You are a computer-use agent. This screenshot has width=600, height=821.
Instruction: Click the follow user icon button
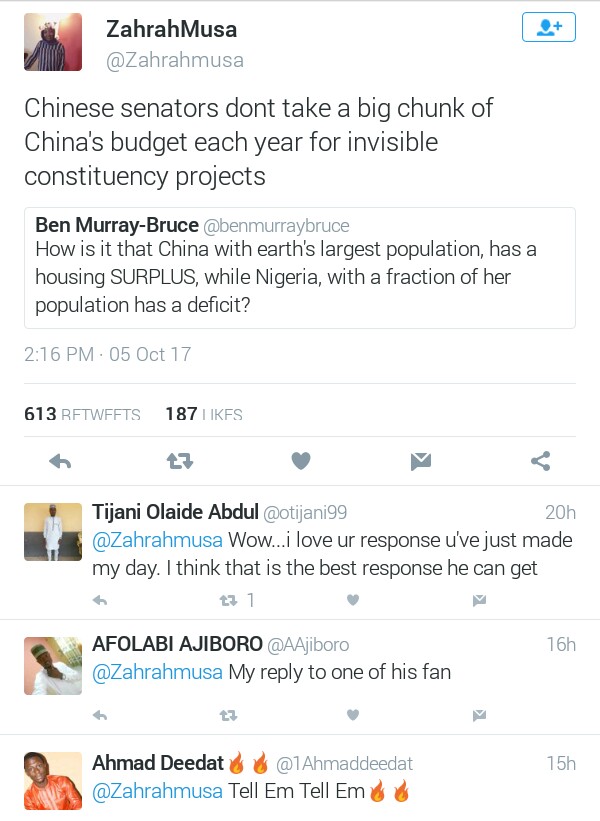549,28
